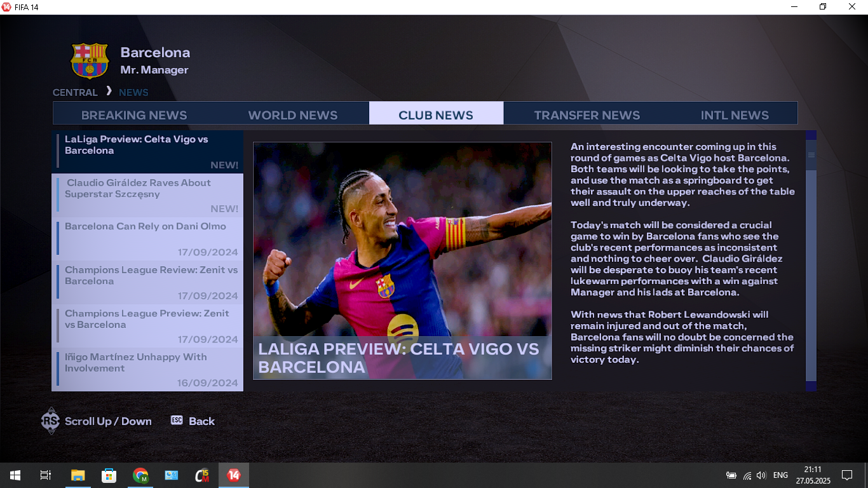Image resolution: width=868 pixels, height=488 pixels.
Task: Click the Barcelona club crest
Action: point(90,61)
